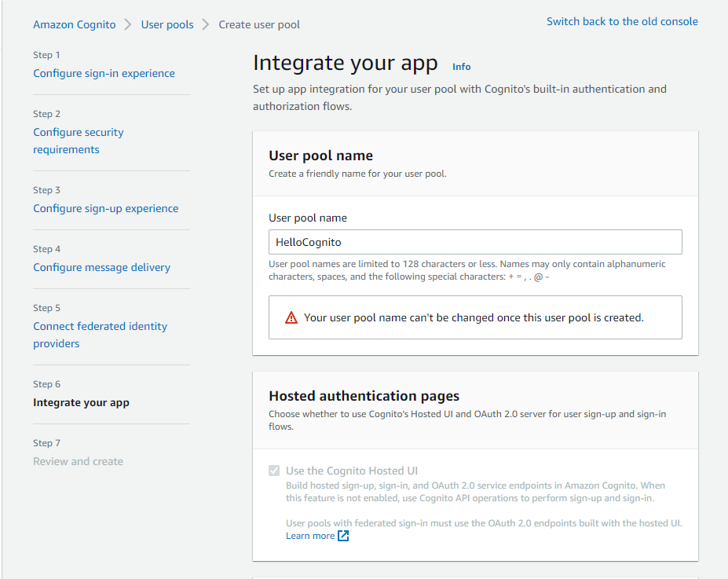Screen dimensions: 728x579
Task: Click the external link icon beside Learn more
Action: [343, 536]
